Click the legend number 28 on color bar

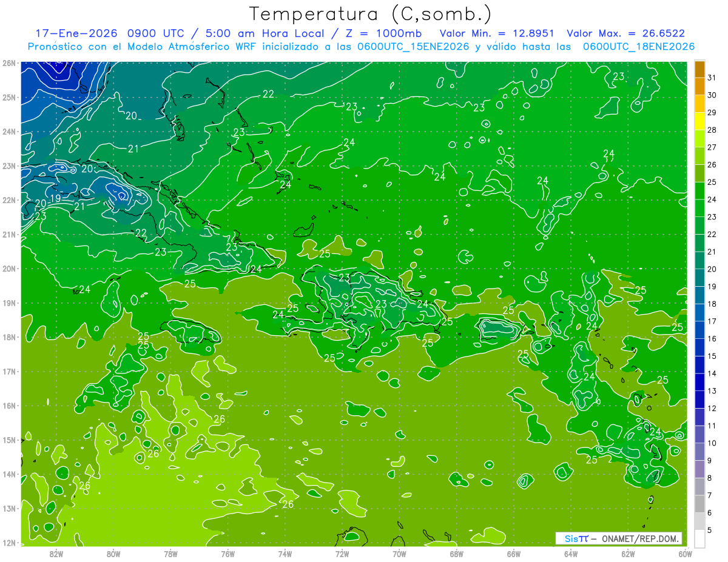[x=712, y=130]
